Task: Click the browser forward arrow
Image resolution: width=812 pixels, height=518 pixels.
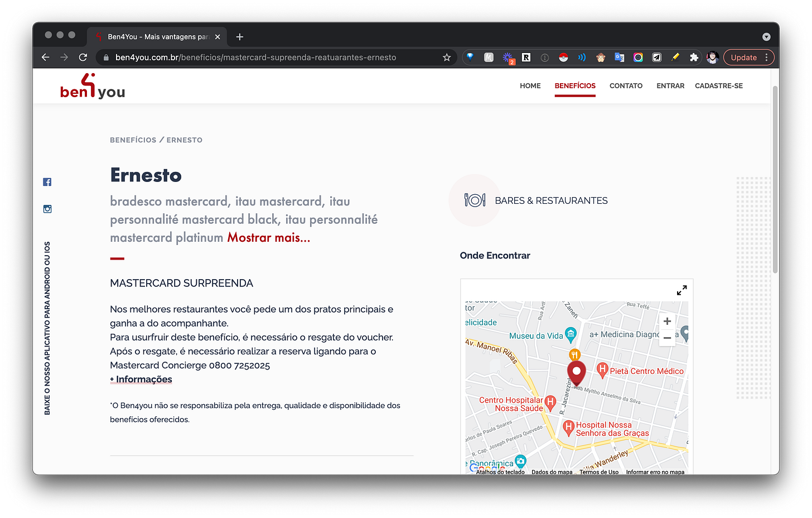Action: point(64,57)
